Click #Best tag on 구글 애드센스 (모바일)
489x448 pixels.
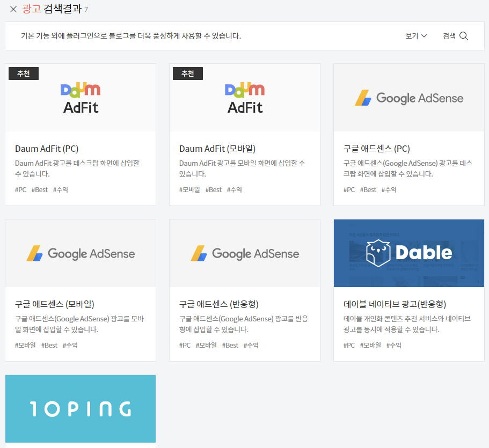(49, 345)
